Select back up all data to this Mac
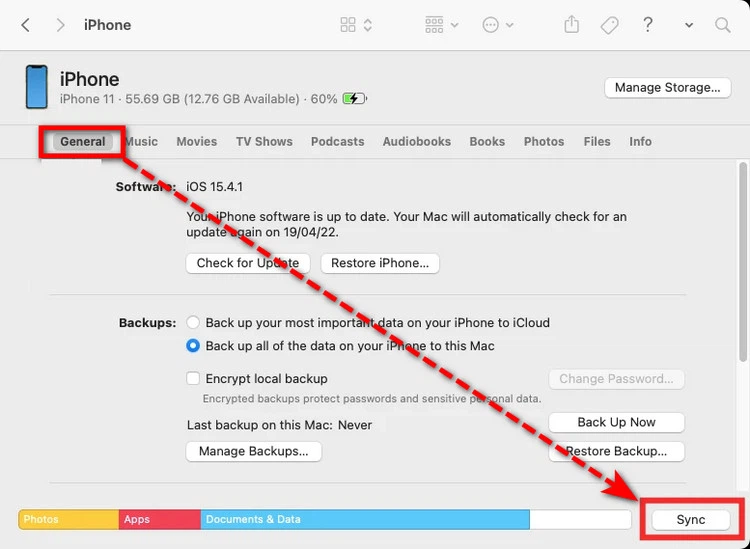750x549 pixels. click(193, 345)
